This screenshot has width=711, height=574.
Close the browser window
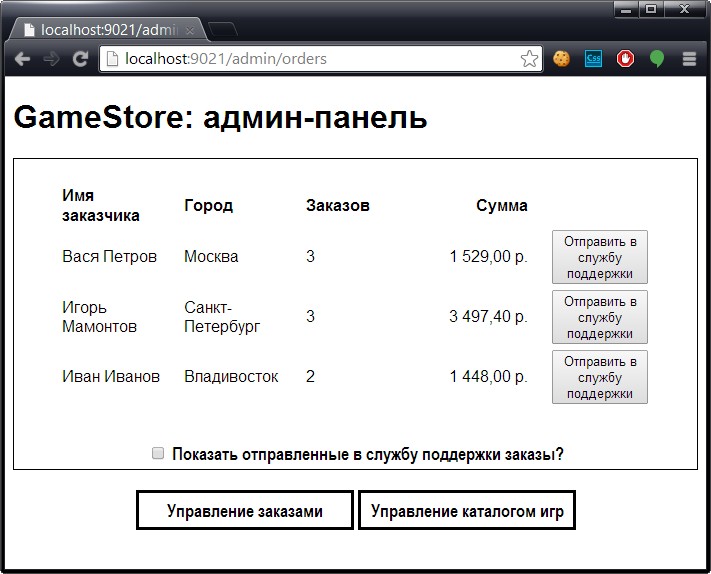click(x=684, y=9)
